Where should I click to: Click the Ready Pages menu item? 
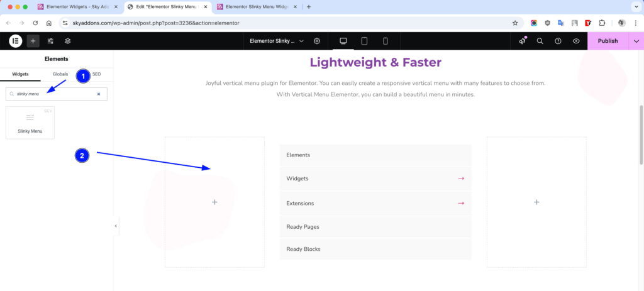coord(375,226)
